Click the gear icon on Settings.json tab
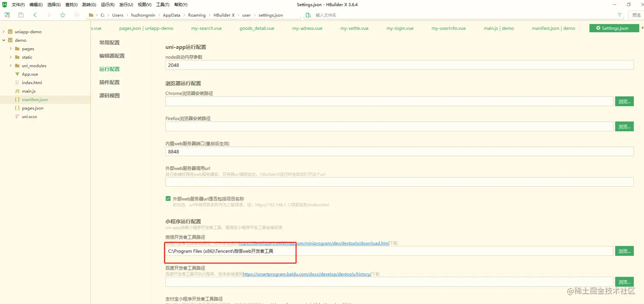The height and width of the screenshot is (304, 644). pyautogui.click(x=598, y=28)
